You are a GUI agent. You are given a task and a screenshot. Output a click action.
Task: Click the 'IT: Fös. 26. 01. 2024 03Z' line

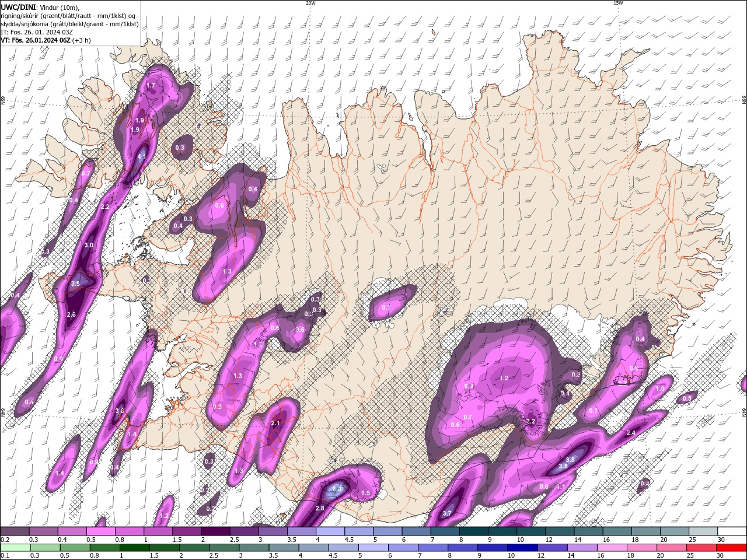tap(37, 32)
